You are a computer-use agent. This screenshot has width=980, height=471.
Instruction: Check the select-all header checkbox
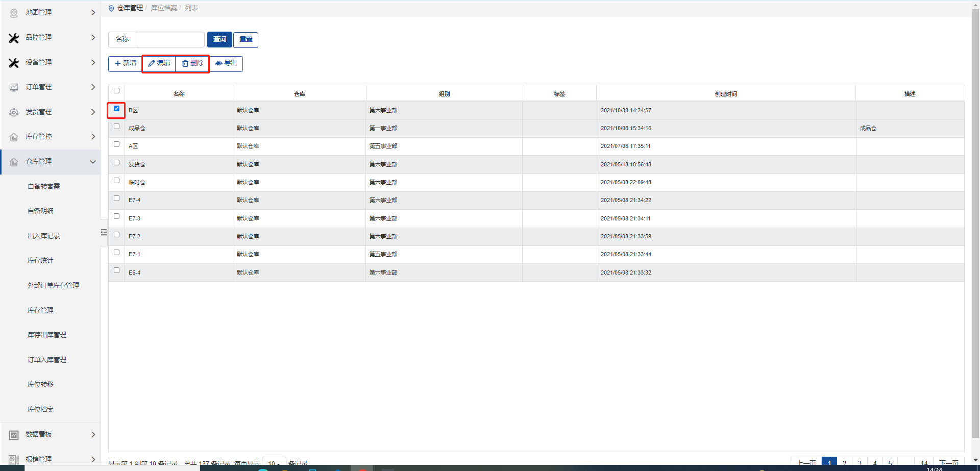pyautogui.click(x=116, y=91)
